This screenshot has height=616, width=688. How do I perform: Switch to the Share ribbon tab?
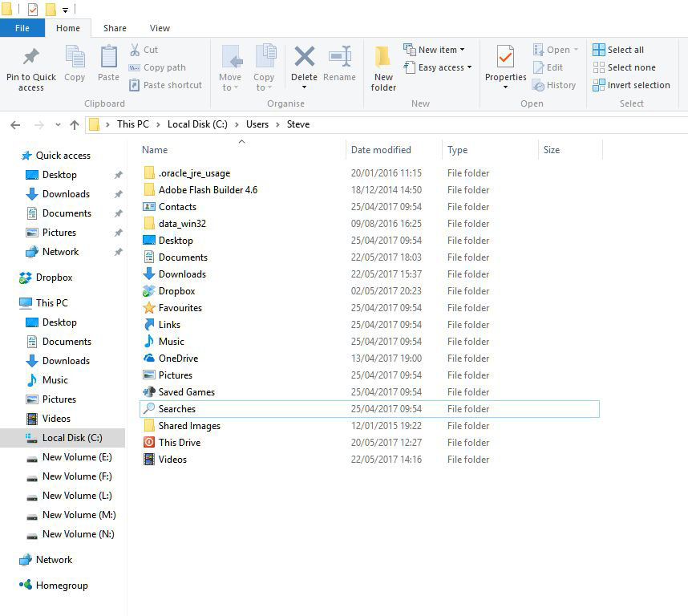pos(115,28)
